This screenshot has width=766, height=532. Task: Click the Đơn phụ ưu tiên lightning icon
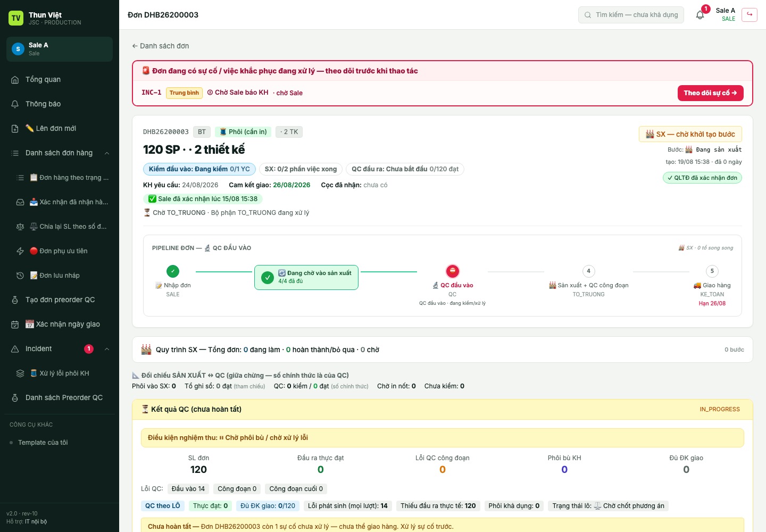pyautogui.click(x=20, y=251)
